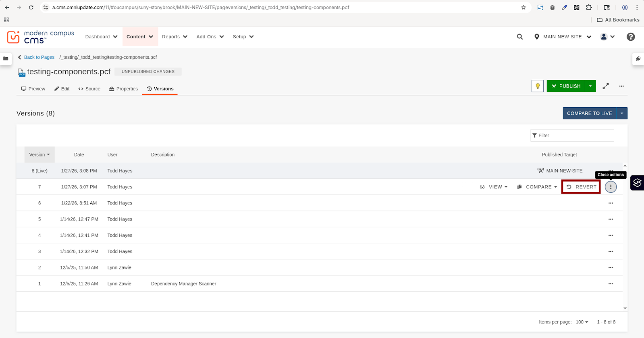This screenshot has width=644, height=338.
Task: Open the browser extensions puzzle icon
Action: 589,7
